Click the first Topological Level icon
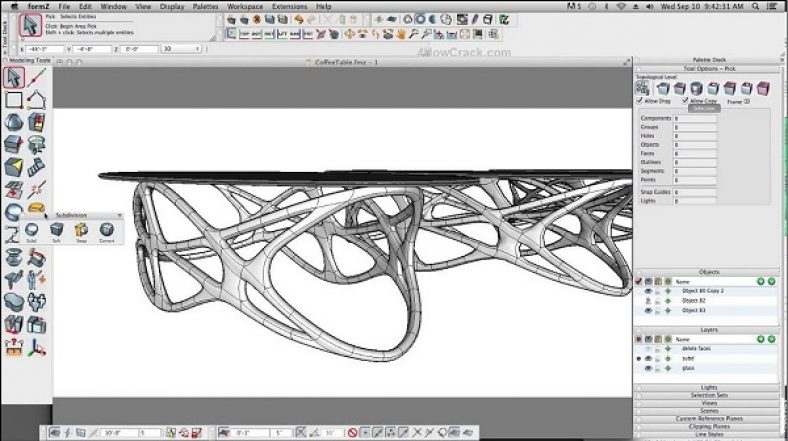The height and width of the screenshot is (441, 788). (x=643, y=88)
